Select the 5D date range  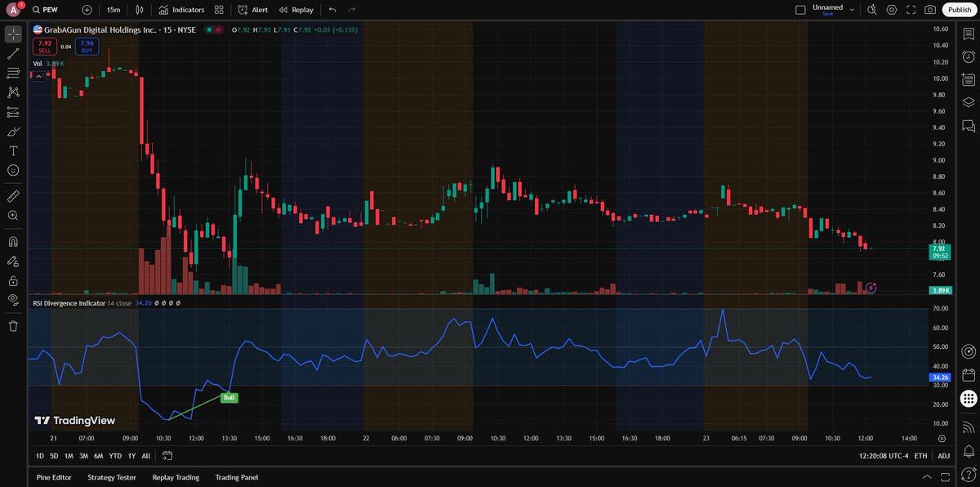point(54,456)
